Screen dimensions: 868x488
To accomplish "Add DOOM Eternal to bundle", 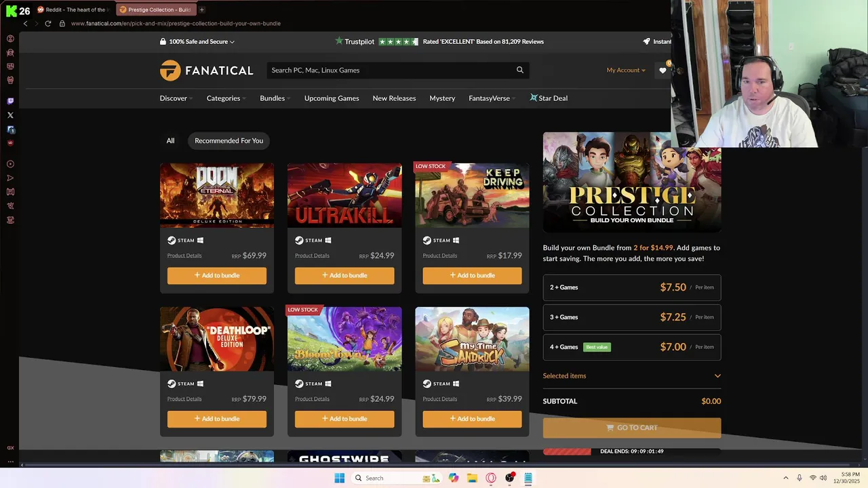I will point(217,275).
